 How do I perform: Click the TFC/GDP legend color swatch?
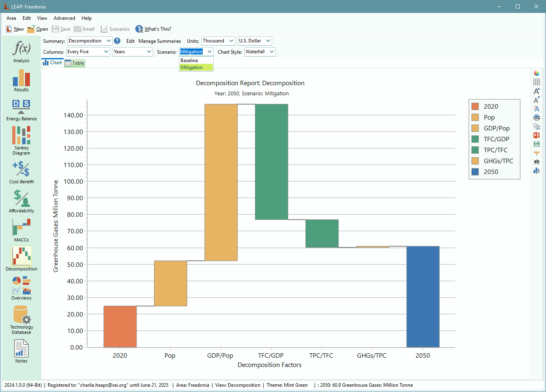point(475,139)
